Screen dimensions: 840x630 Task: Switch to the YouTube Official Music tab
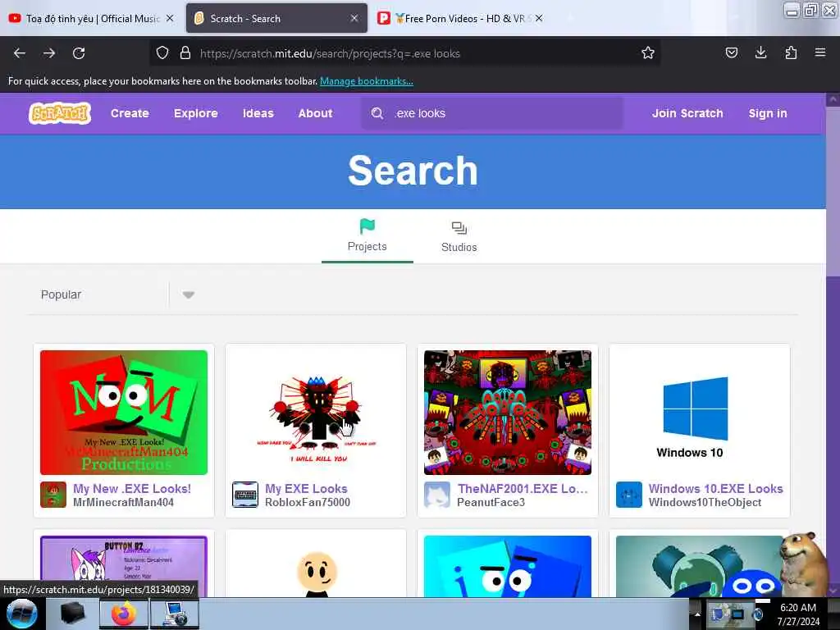pos(92,18)
